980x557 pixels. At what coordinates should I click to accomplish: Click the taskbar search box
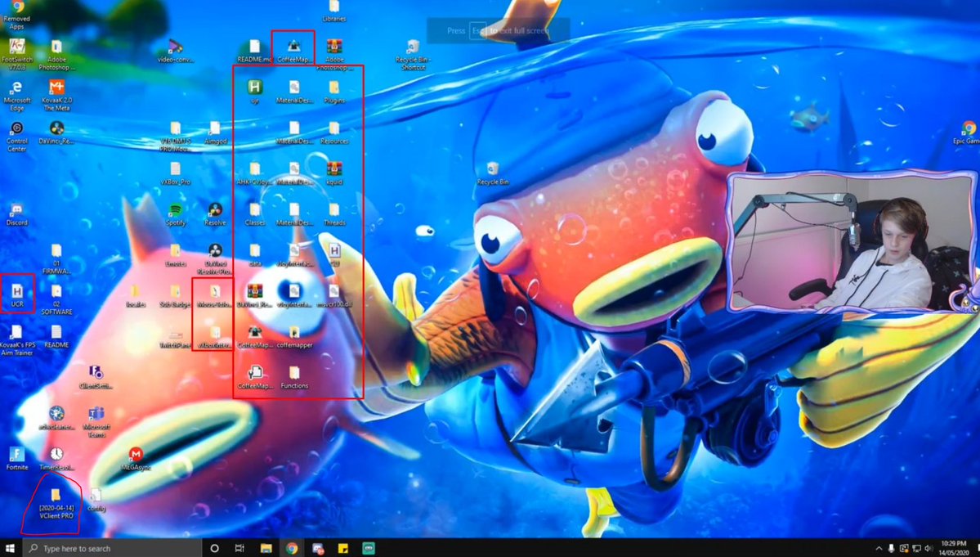point(113,548)
